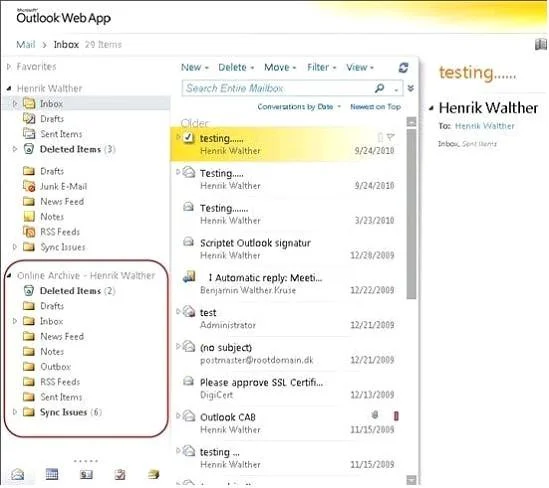Click the Mail breadcrumb link
The width and height of the screenshot is (549, 488).
tap(26, 44)
